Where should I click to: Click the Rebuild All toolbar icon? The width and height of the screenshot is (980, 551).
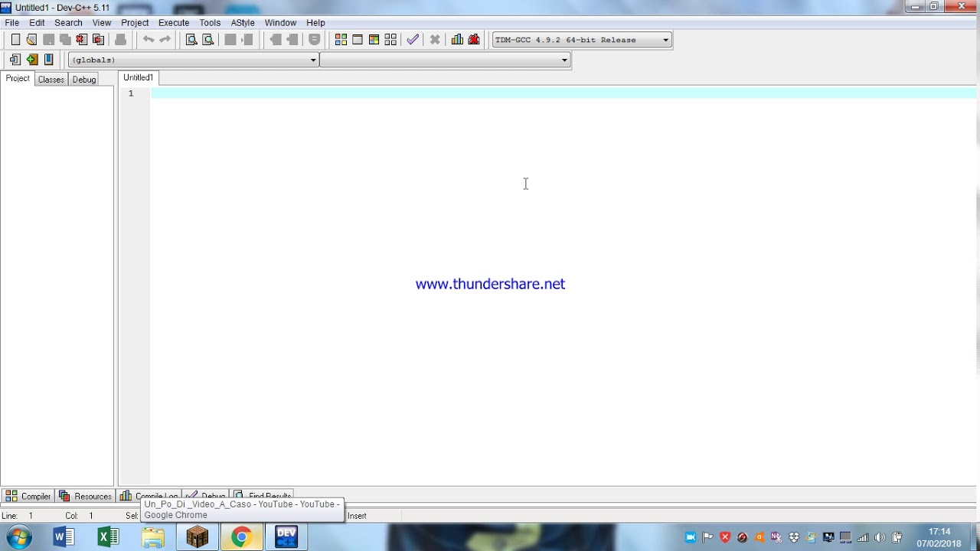391,40
